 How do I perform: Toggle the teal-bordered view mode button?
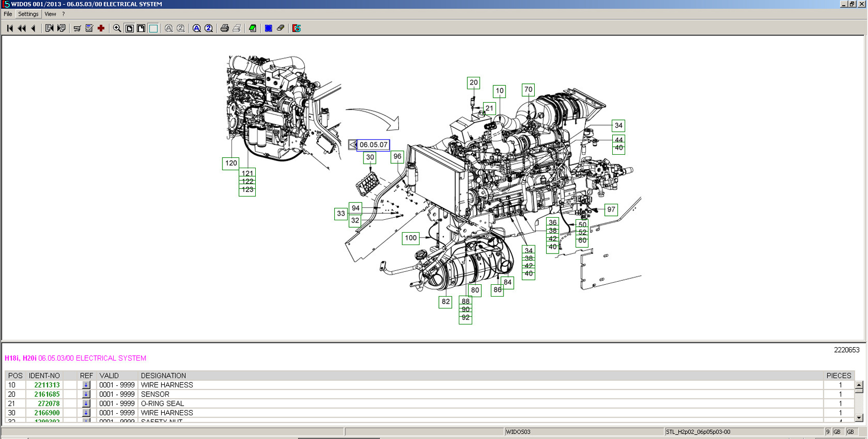pos(153,28)
